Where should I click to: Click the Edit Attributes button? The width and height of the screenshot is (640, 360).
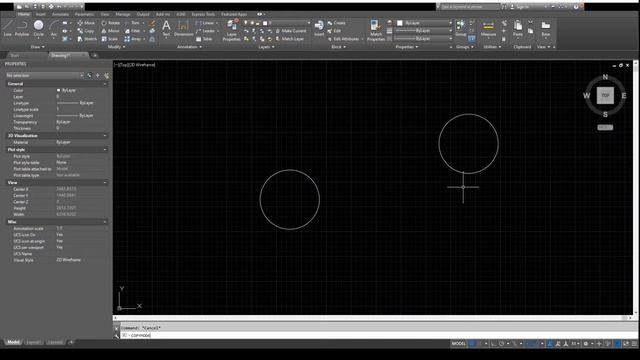pos(344,39)
